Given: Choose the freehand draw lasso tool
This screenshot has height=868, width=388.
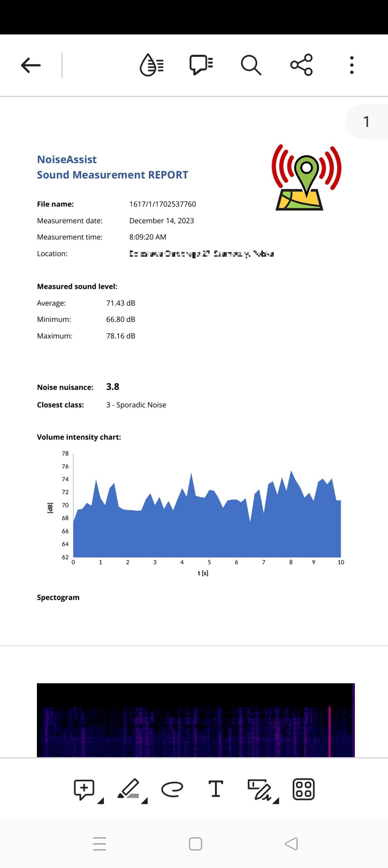Looking at the screenshot, I should pos(172,789).
